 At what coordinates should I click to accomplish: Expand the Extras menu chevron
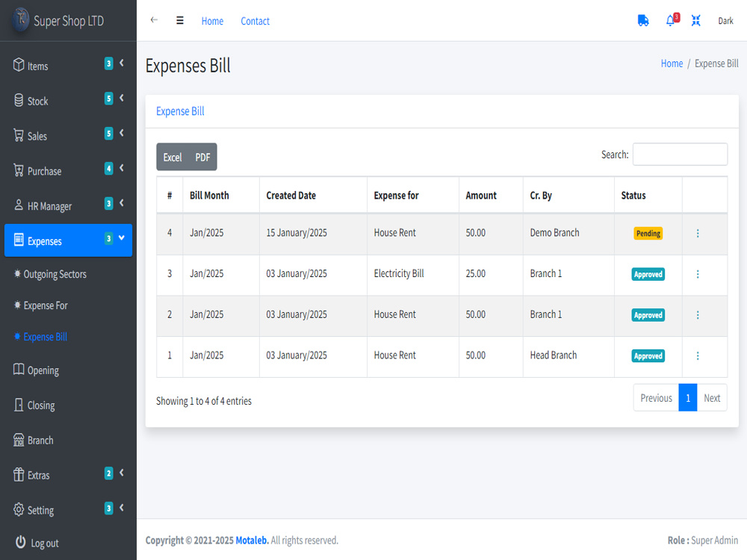(x=122, y=473)
